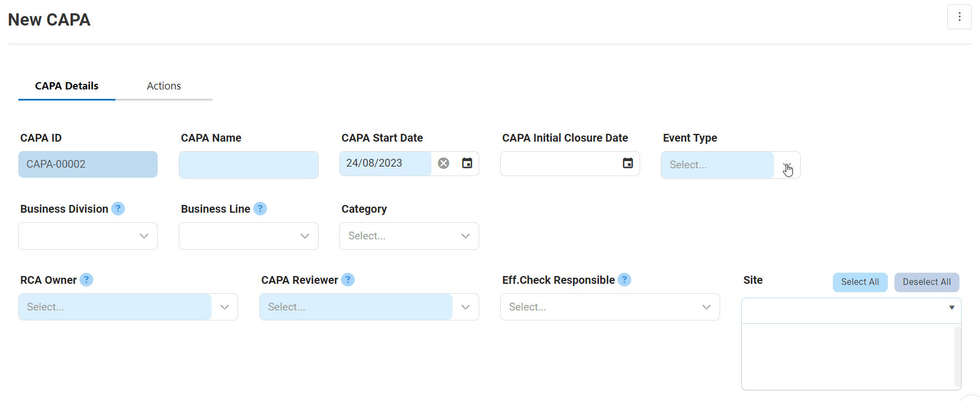The height and width of the screenshot is (401, 980).
Task: Switch to the Actions tab
Action: pos(164,86)
